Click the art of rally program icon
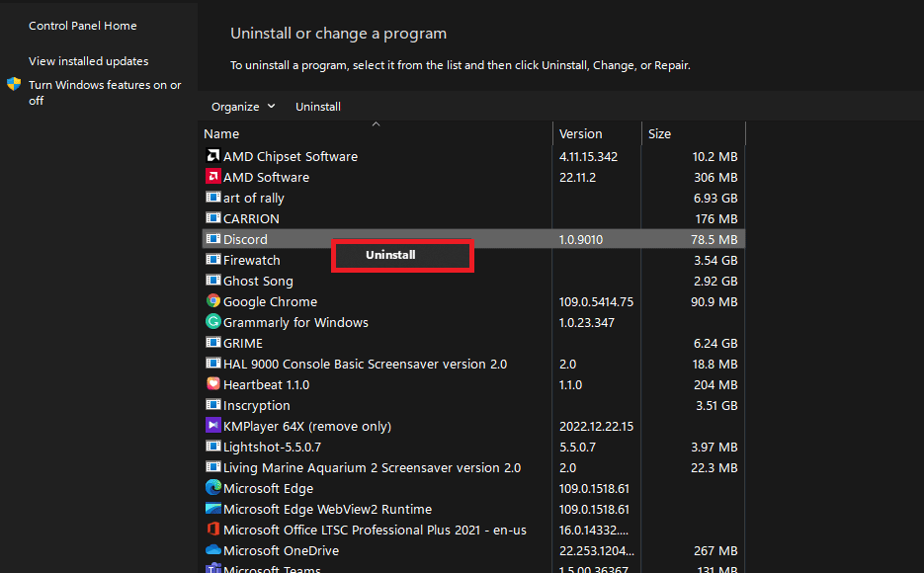924x573 pixels. click(212, 198)
